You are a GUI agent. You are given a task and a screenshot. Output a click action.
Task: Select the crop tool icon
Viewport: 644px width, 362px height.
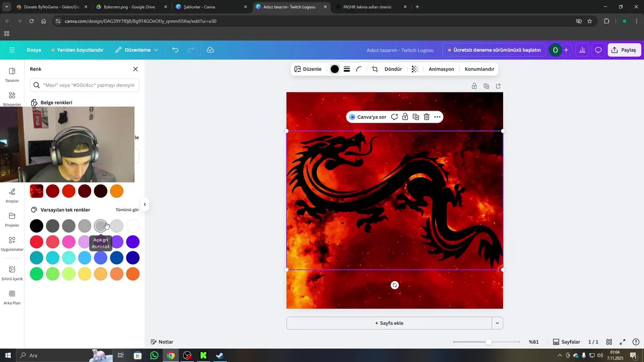[375, 69]
